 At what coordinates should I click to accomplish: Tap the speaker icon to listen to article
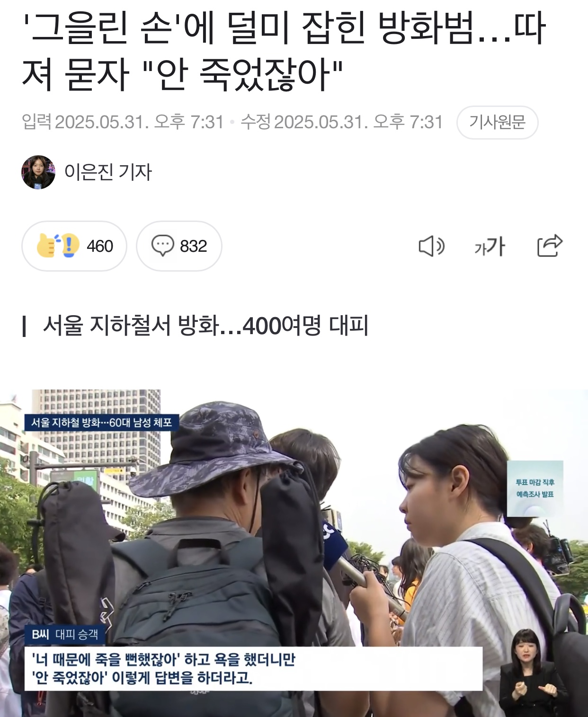pos(431,246)
